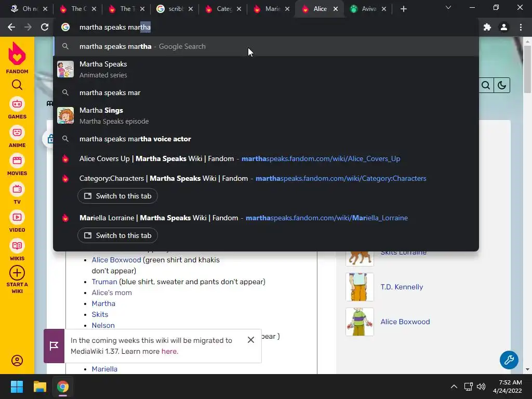Click the browser forward arrow
This screenshot has width=532, height=399.
[x=28, y=27]
